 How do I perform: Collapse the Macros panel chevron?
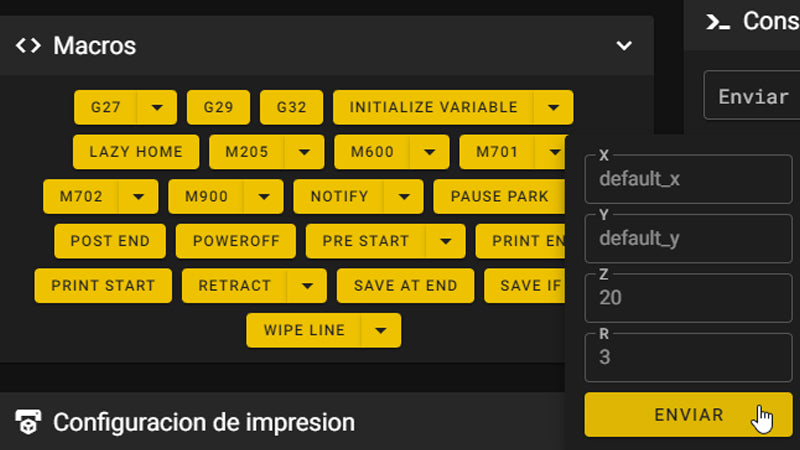[624, 46]
